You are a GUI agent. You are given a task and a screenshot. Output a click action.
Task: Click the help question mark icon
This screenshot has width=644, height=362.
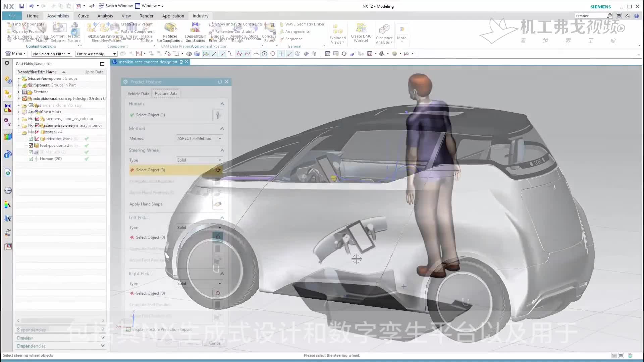[x=636, y=16]
